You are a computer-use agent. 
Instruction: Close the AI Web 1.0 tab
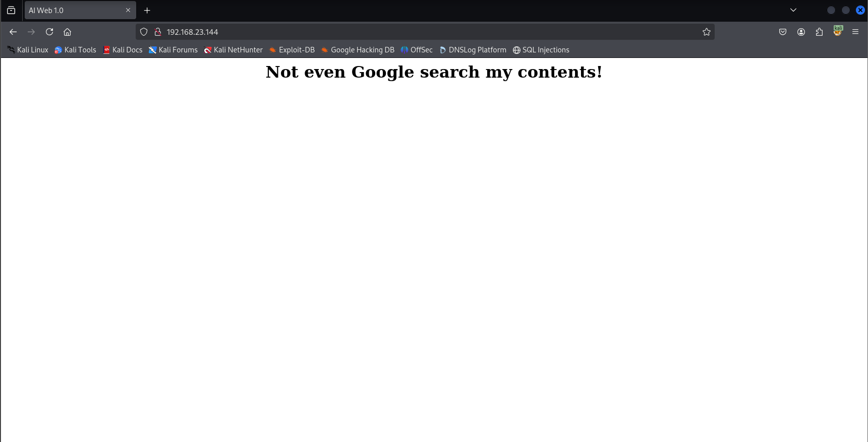click(x=128, y=10)
